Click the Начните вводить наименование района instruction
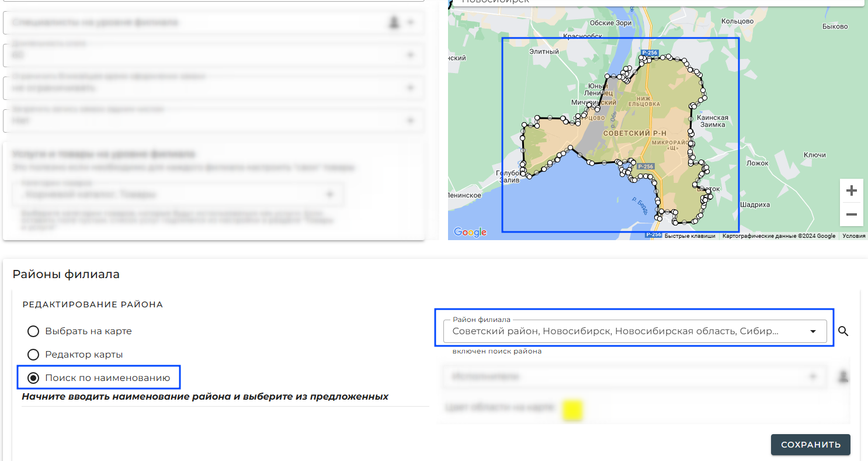Viewport: 868px width, 461px height. 205,397
